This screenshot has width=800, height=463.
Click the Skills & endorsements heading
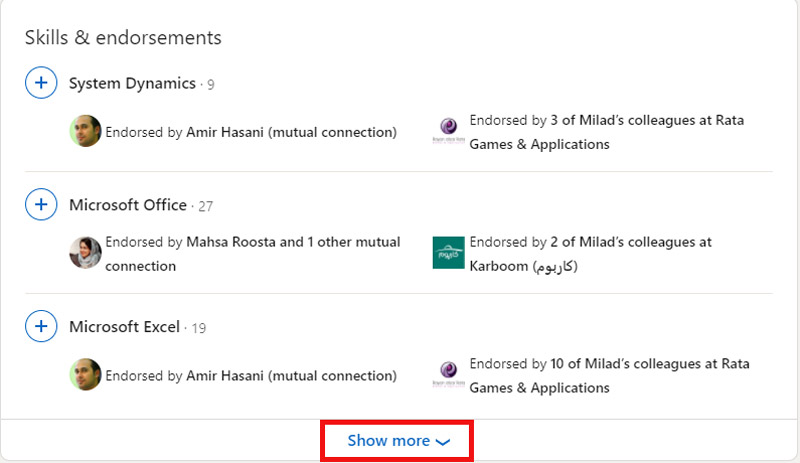(x=123, y=38)
